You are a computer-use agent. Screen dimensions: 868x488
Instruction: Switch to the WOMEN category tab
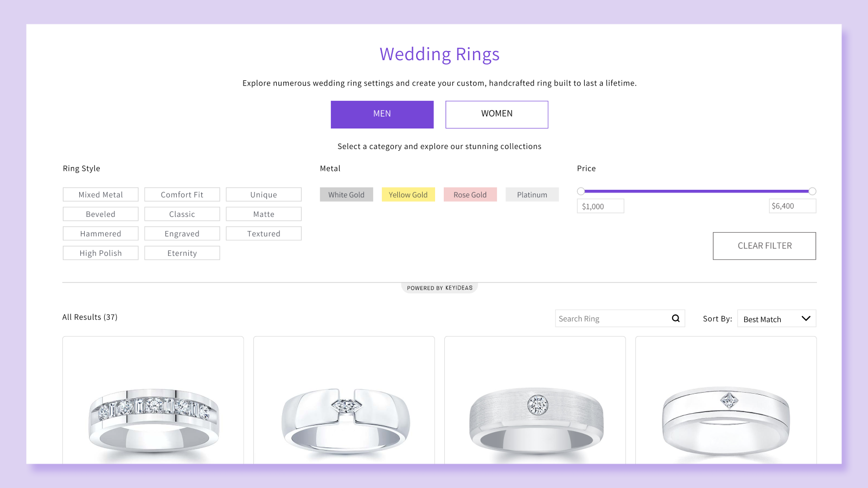(496, 114)
